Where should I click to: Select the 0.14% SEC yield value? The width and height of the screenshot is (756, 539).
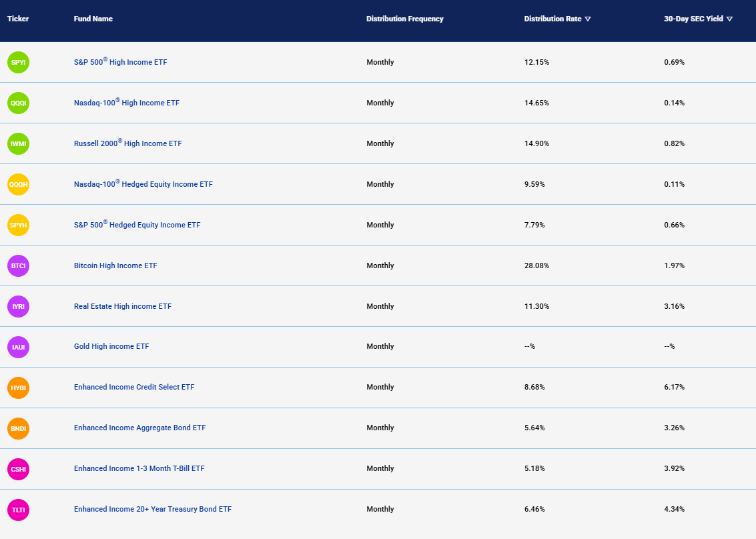coord(674,103)
